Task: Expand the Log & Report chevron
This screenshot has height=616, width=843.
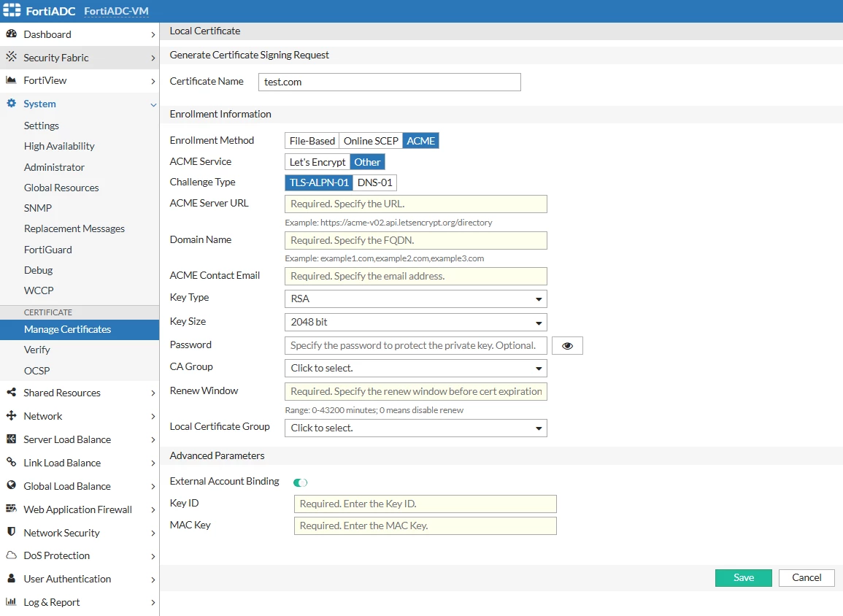Action: click(x=153, y=603)
